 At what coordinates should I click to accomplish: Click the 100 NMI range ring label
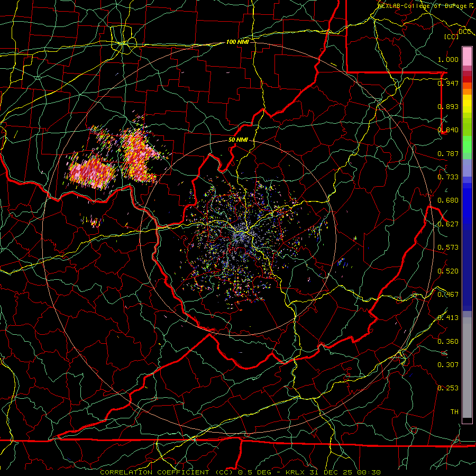click(237, 42)
